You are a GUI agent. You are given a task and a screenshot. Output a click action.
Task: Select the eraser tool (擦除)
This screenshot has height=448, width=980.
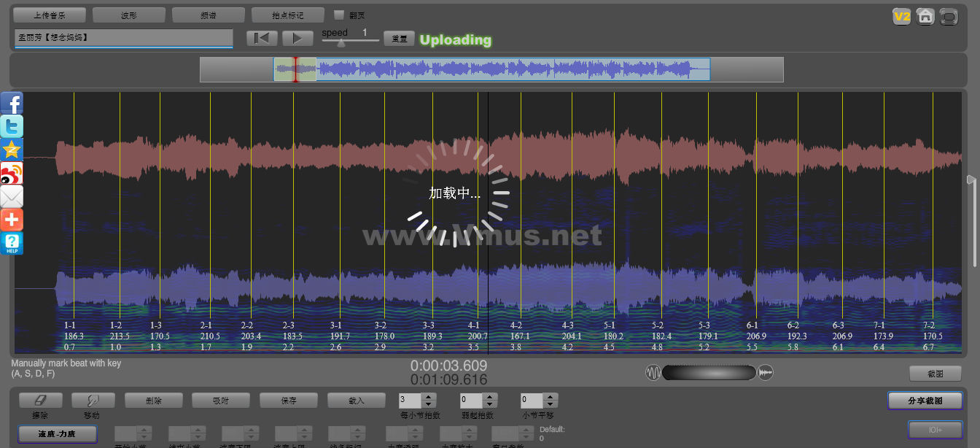click(x=40, y=401)
